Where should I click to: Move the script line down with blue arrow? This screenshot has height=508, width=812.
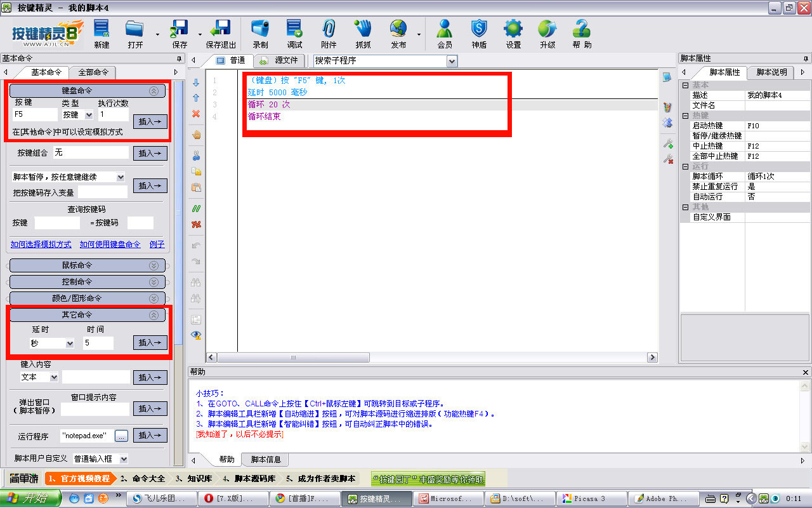[196, 83]
